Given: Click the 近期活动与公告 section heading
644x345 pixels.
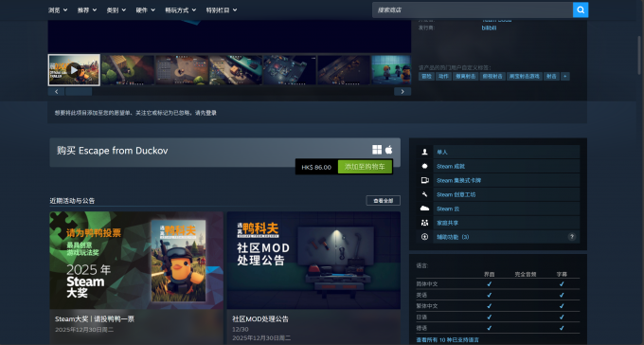Looking at the screenshot, I should pyautogui.click(x=72, y=201).
